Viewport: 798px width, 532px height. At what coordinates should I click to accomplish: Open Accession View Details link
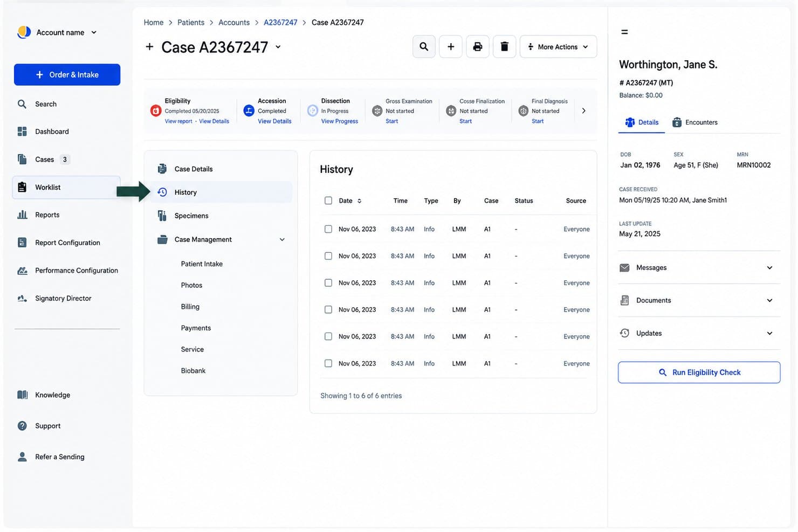click(x=274, y=121)
